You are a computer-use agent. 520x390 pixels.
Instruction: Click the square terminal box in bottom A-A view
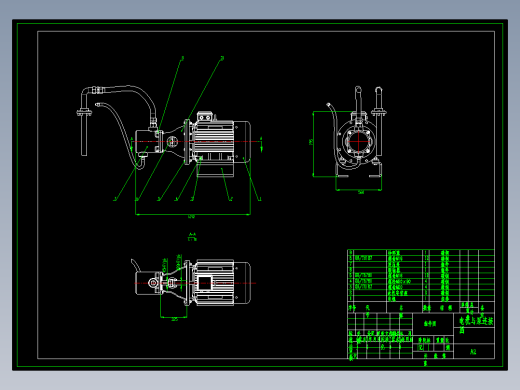click(205, 283)
